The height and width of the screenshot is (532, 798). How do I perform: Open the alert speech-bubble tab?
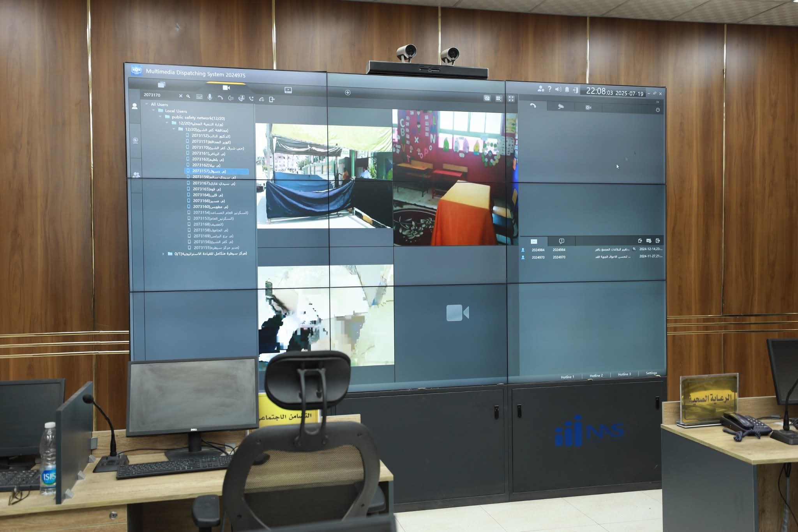click(x=561, y=241)
